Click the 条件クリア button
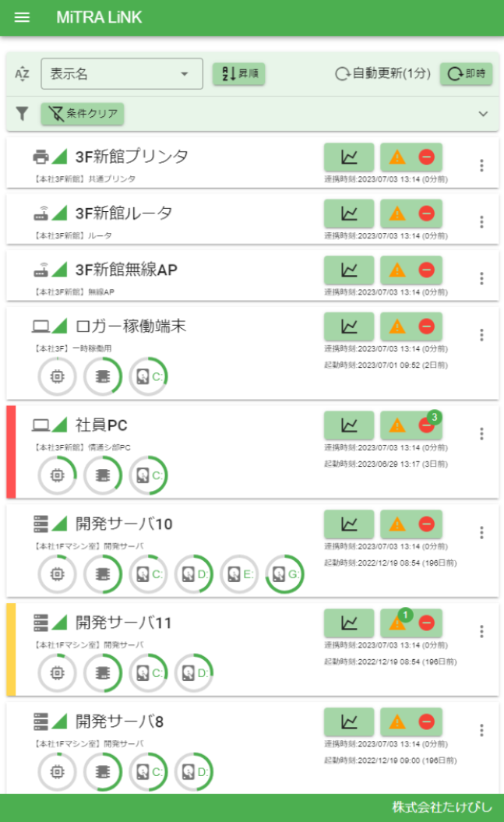 point(83,114)
